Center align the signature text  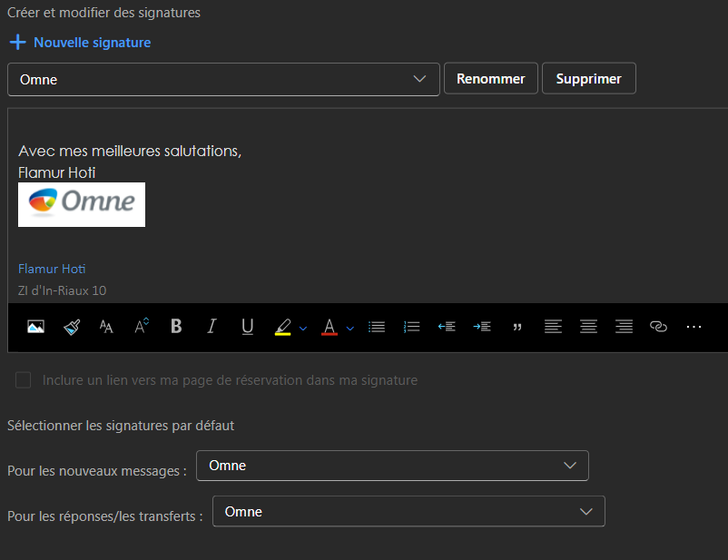tap(588, 327)
